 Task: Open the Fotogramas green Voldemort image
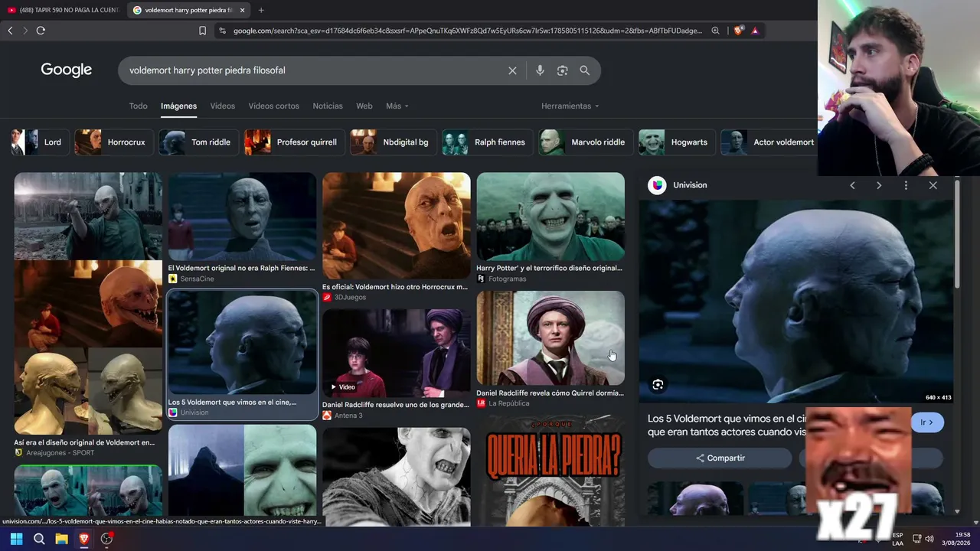coord(550,217)
